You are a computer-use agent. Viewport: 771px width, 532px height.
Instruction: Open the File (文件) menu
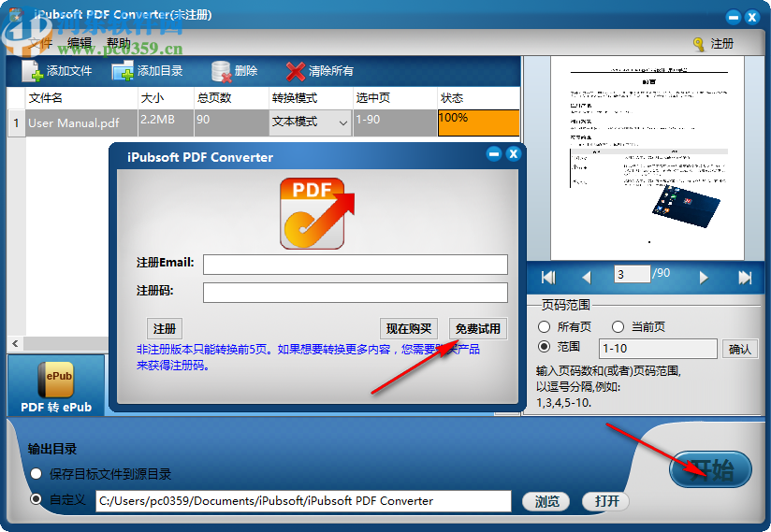tap(40, 43)
